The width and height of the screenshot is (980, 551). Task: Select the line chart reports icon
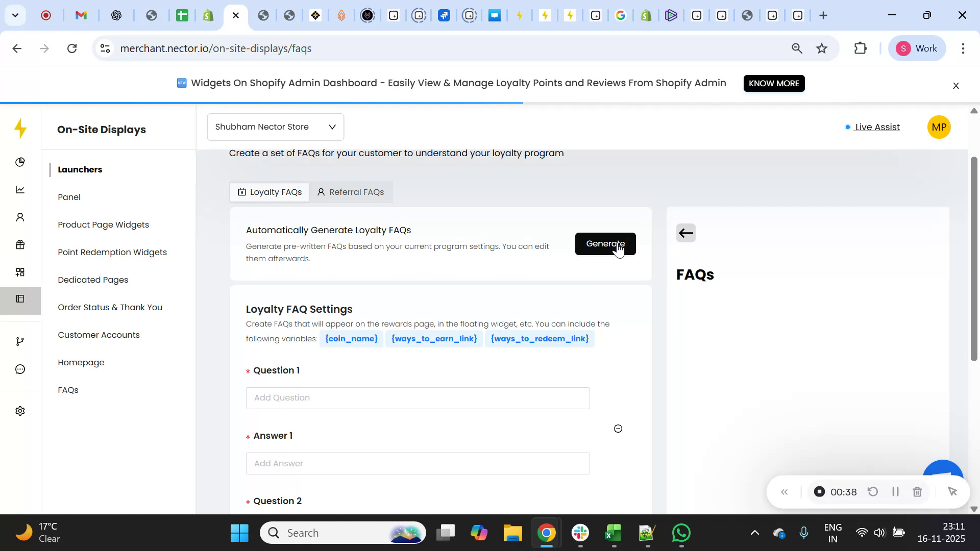coord(20,189)
